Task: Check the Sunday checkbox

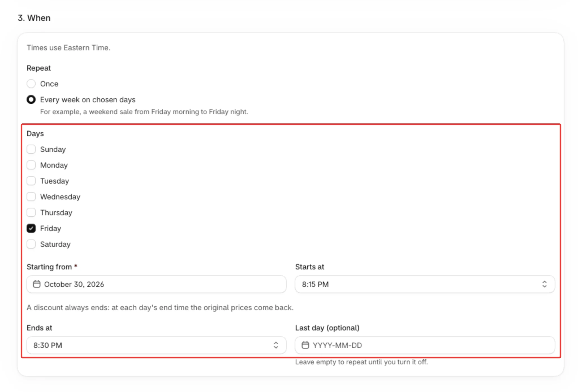Action: coord(31,149)
